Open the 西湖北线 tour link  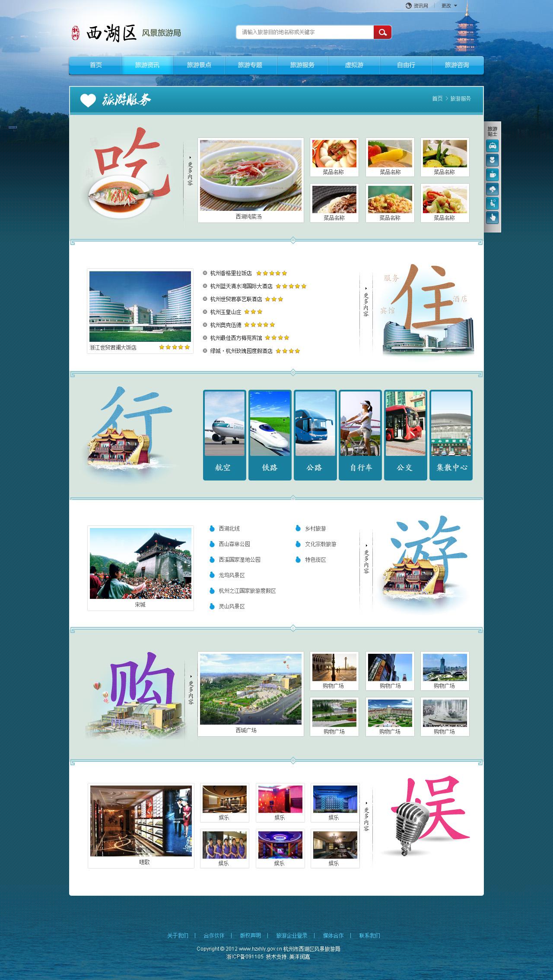coord(229,528)
